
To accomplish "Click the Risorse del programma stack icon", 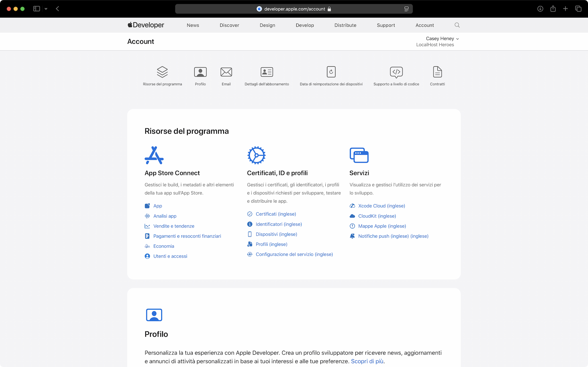I will point(162,72).
